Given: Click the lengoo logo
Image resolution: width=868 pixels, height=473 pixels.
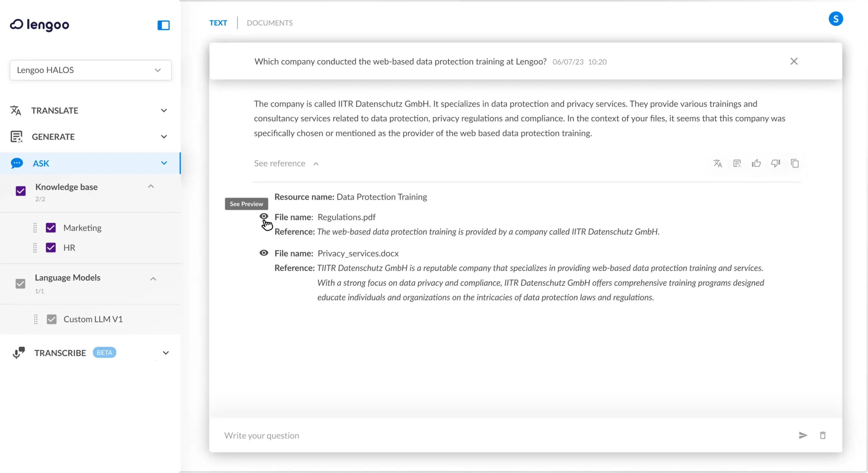Looking at the screenshot, I should coord(39,25).
